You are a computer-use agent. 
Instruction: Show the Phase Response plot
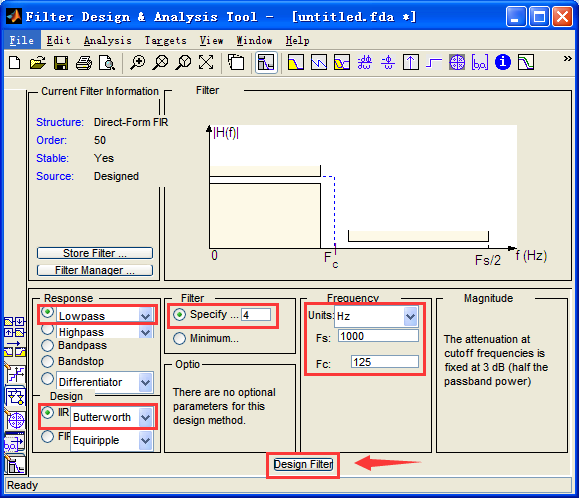(x=319, y=62)
